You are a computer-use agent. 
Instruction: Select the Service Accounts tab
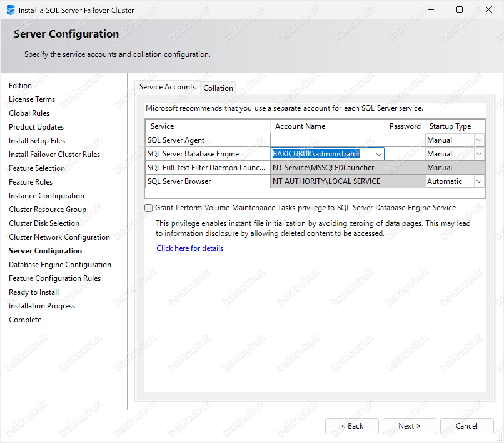(167, 87)
